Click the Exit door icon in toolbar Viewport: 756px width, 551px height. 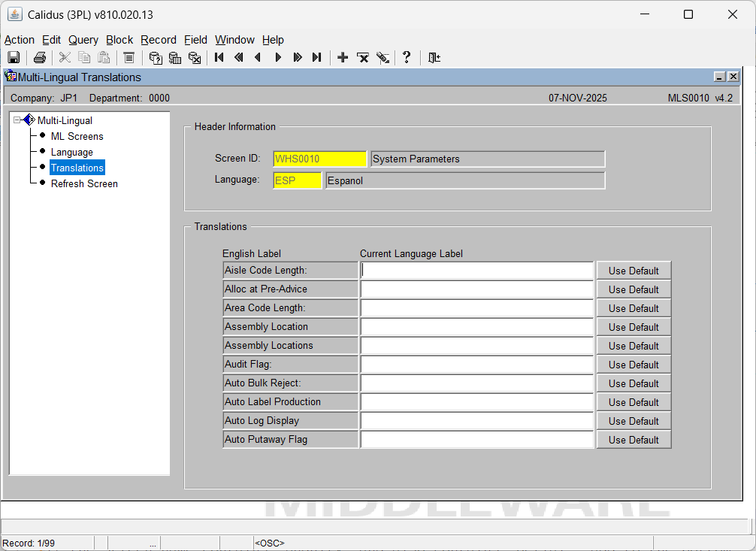point(434,58)
